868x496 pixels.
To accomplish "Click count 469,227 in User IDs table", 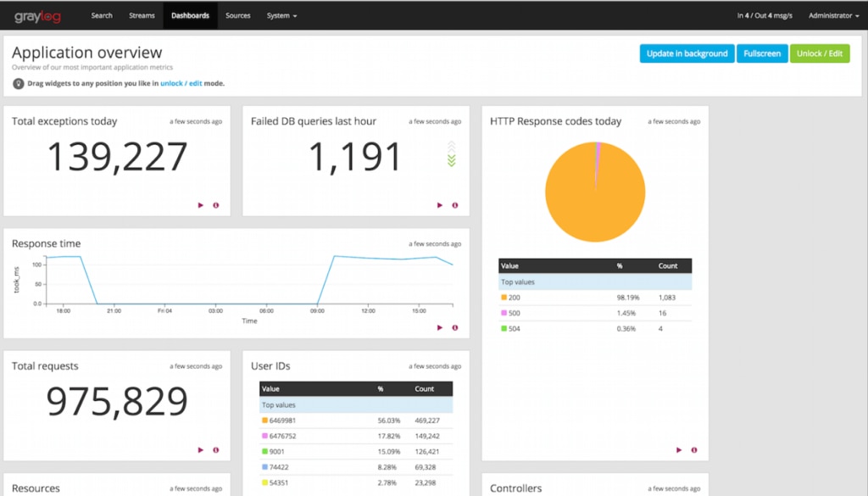I will pyautogui.click(x=427, y=421).
